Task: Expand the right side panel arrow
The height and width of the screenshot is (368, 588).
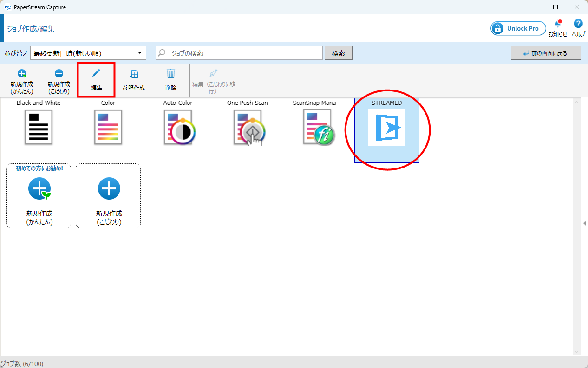Action: [x=585, y=224]
